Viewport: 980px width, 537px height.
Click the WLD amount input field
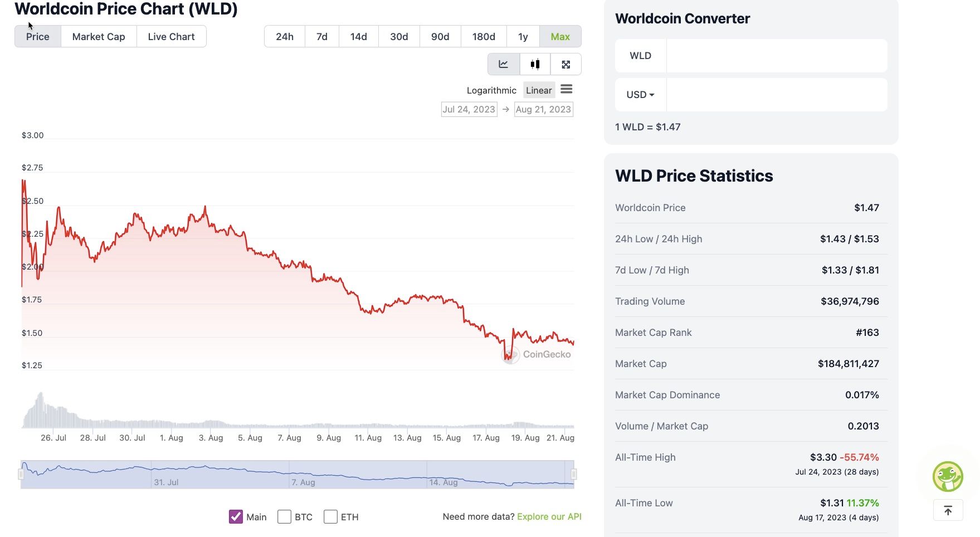pos(776,56)
